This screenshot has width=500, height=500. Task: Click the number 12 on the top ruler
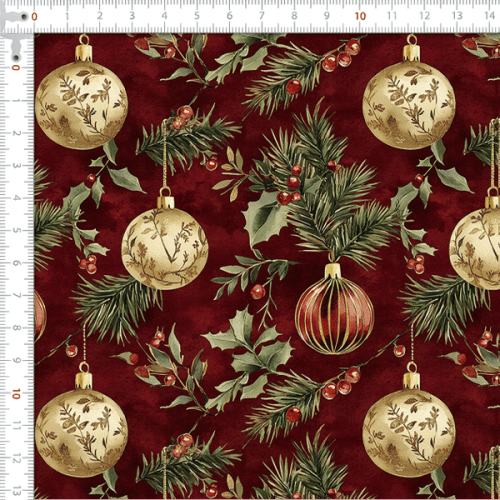pos(424,16)
